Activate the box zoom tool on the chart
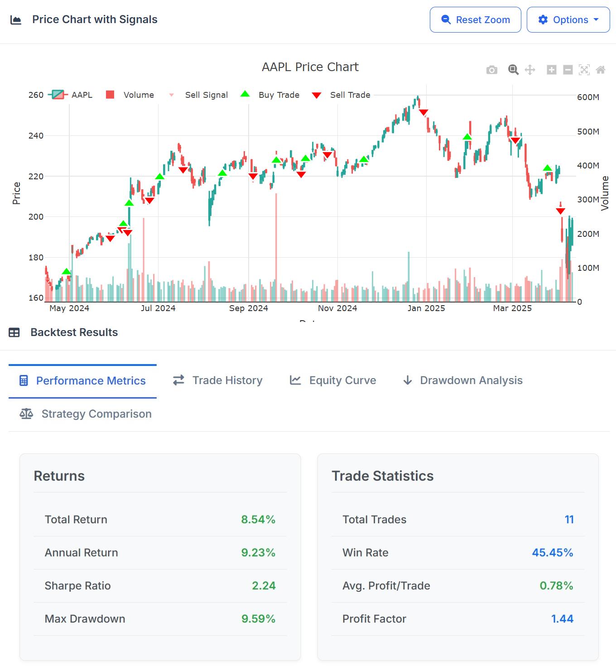Screen dimensions: 616x672 click(x=513, y=69)
